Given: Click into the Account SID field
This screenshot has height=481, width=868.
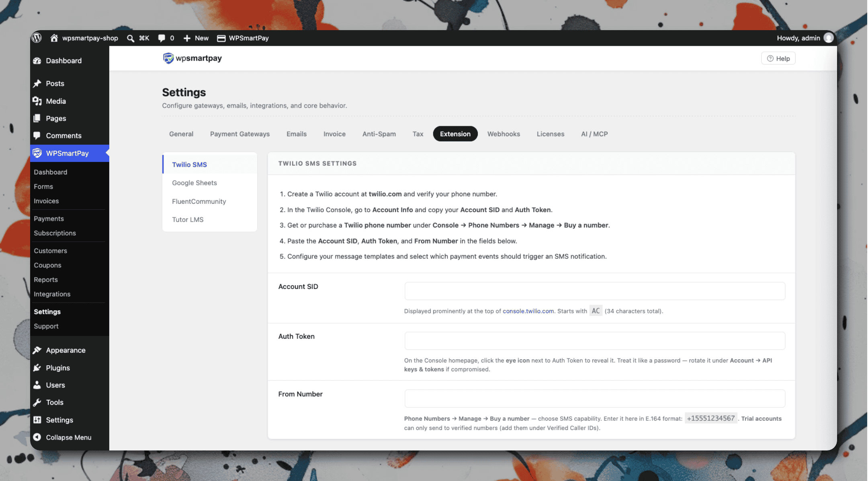Looking at the screenshot, I should point(595,291).
